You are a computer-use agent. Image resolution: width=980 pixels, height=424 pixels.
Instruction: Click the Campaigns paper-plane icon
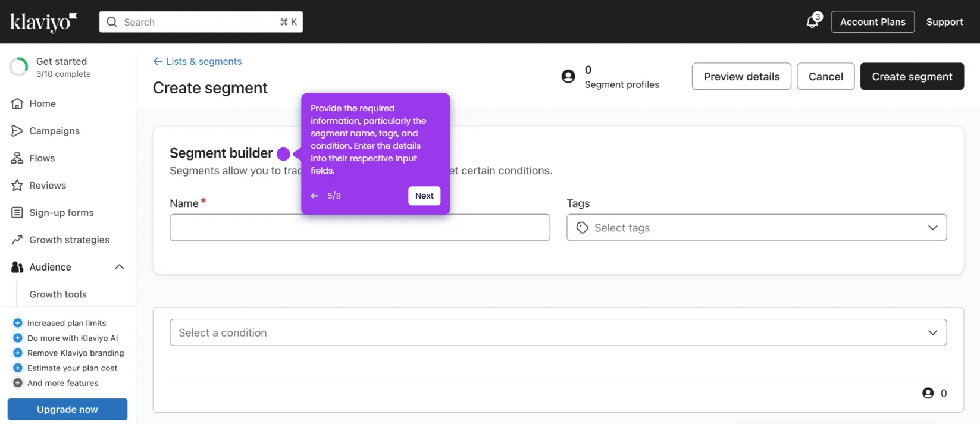pos(17,131)
